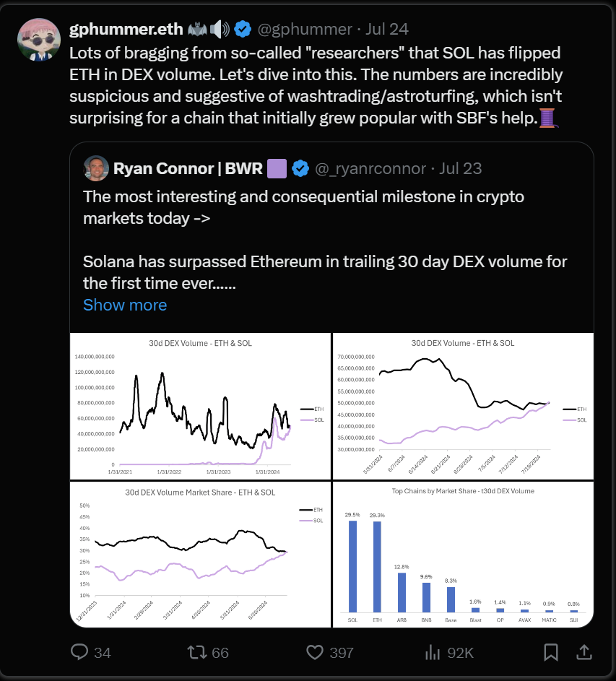616x681 pixels.
Task: Share the tweet via upload icon
Action: point(583,652)
